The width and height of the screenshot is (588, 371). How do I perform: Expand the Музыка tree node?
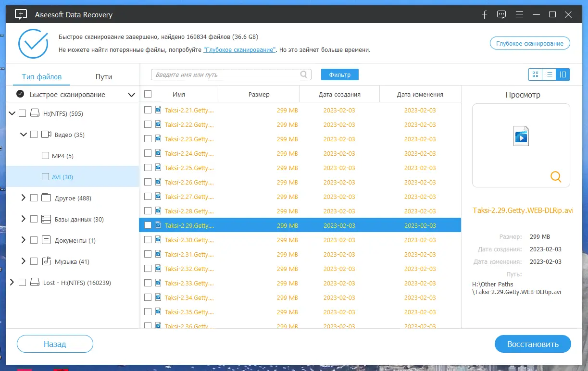23,261
